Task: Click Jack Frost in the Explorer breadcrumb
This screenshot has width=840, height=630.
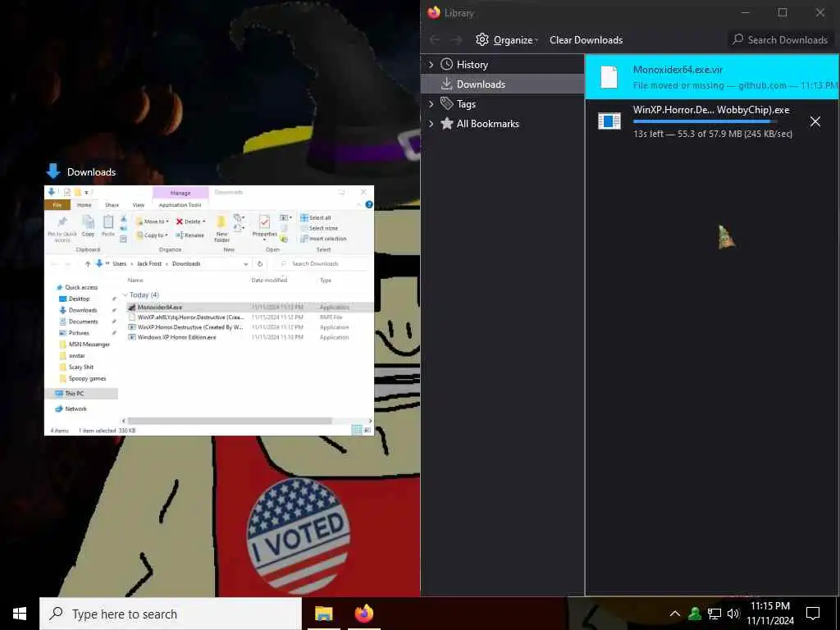Action: point(149,263)
